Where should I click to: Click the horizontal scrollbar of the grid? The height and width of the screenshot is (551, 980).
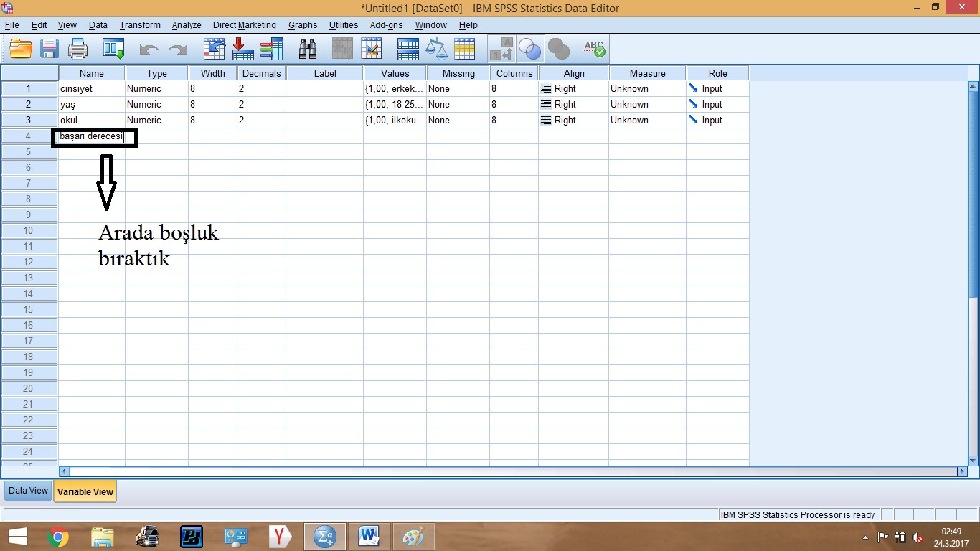513,471
